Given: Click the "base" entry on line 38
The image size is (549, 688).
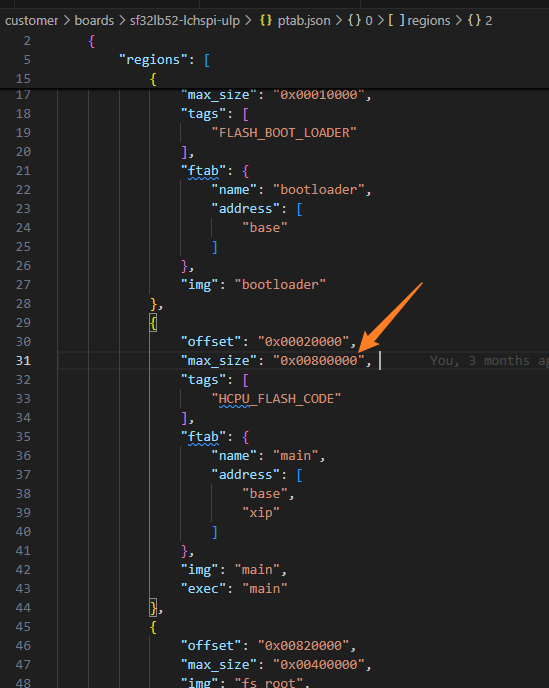Looking at the screenshot, I should pos(265,494).
